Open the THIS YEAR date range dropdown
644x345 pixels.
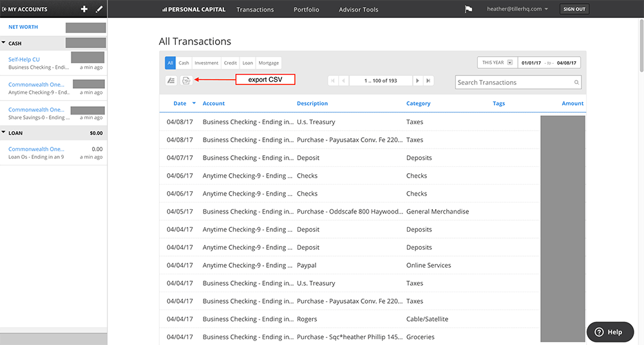tap(497, 62)
